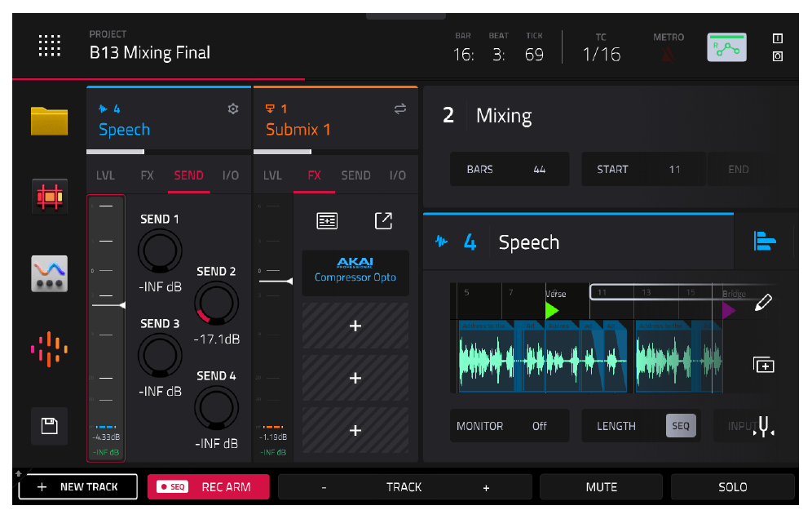Open Submix 1 SEND tab

[x=355, y=175]
